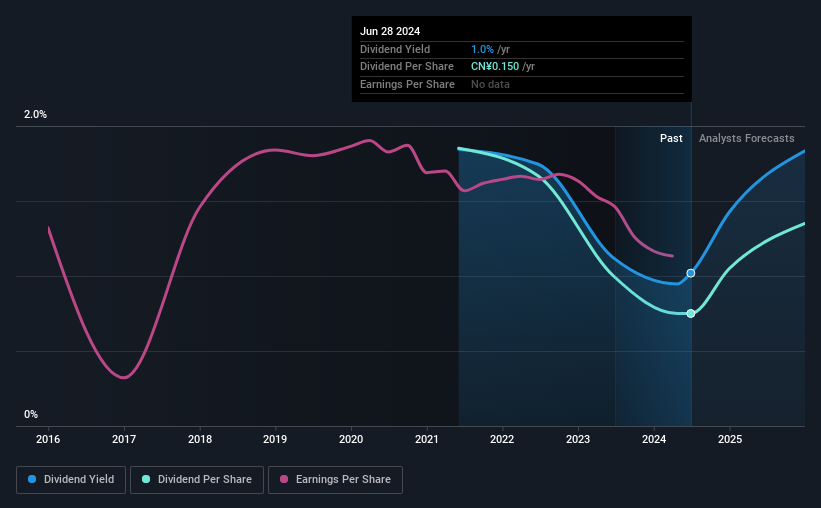This screenshot has width=821, height=508.
Task: Click the 2017 x-axis label
Action: [x=124, y=439]
